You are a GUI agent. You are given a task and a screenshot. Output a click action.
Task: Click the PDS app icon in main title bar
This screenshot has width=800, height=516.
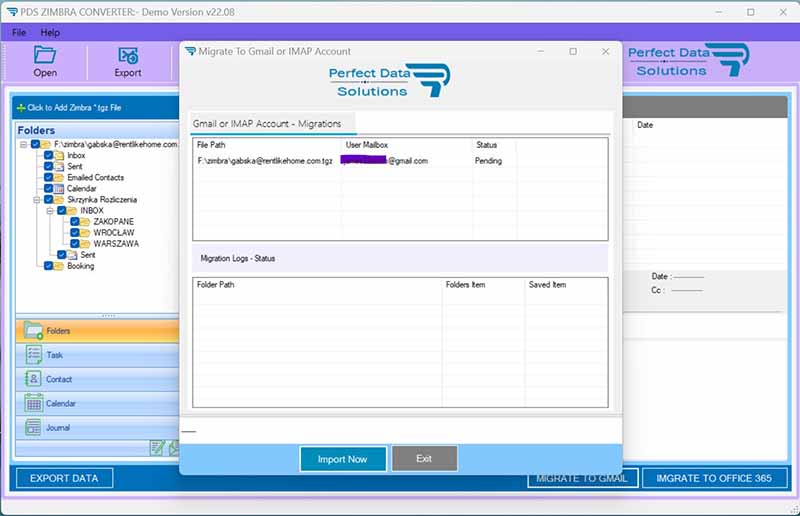point(12,12)
